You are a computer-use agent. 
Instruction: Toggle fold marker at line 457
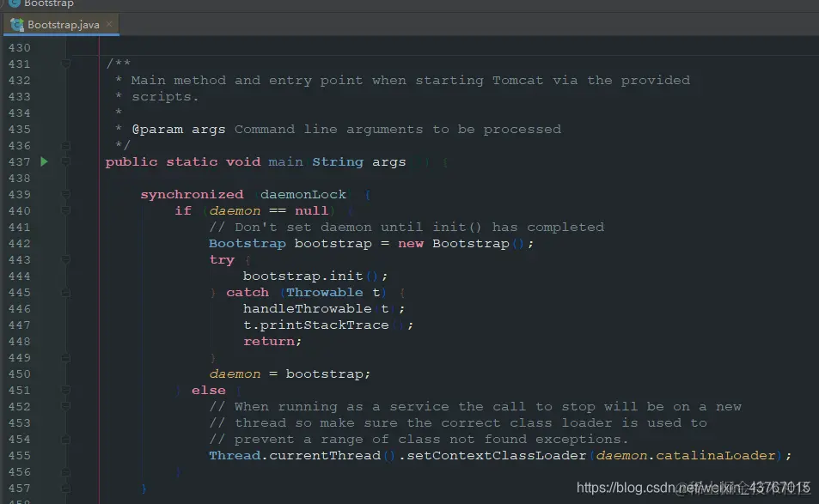pyautogui.click(x=66, y=489)
